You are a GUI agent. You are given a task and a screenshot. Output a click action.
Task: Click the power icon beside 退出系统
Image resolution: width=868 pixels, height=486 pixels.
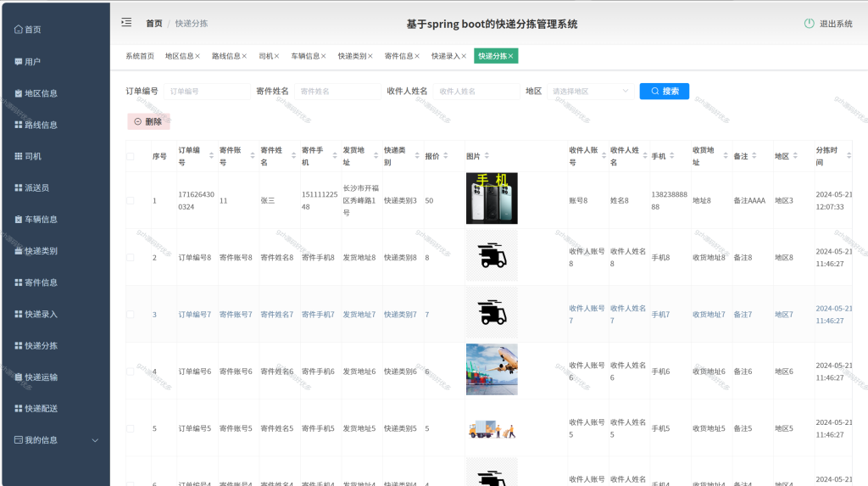(x=809, y=23)
